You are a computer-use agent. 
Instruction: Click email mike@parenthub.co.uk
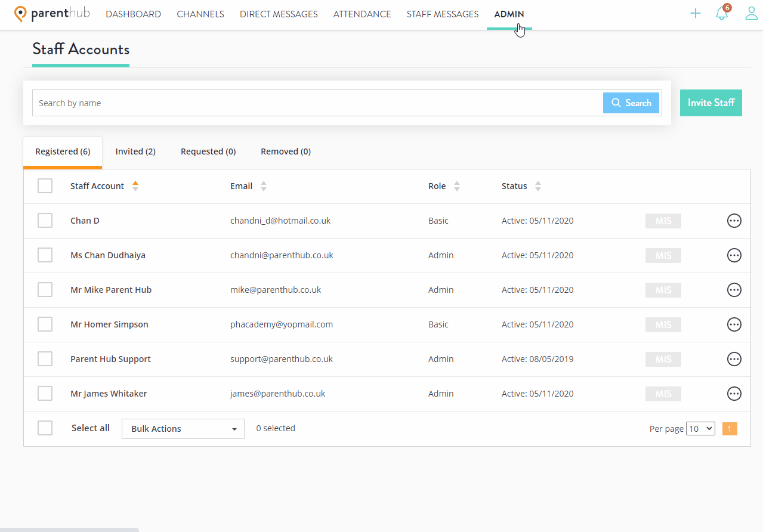(276, 290)
